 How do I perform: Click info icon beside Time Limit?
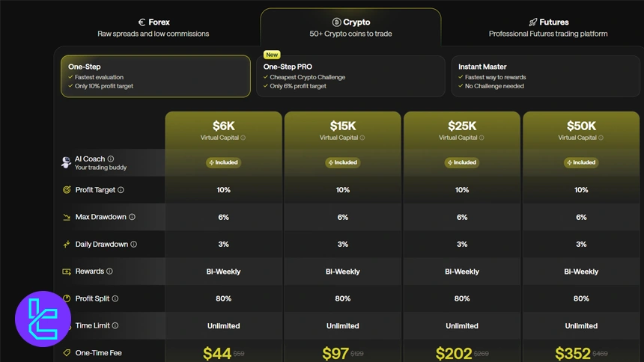point(115,325)
